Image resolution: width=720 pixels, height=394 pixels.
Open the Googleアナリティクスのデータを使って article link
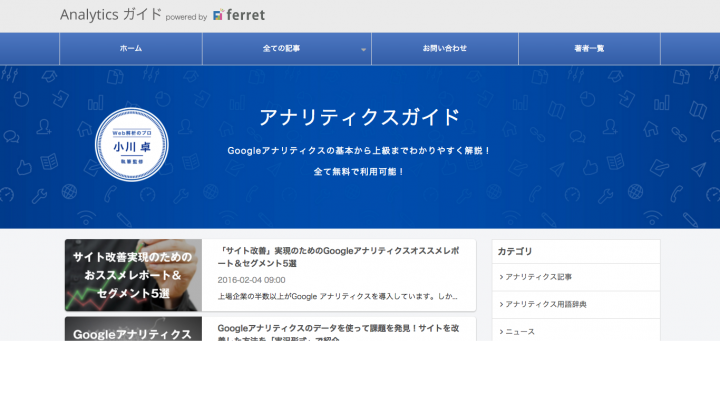pos(338,333)
